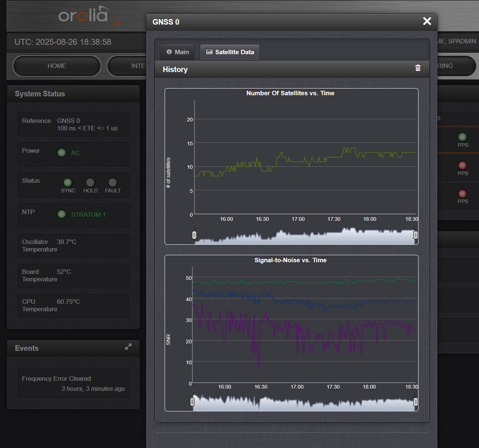
Task: Click the Orolia logo
Action: pos(89,15)
